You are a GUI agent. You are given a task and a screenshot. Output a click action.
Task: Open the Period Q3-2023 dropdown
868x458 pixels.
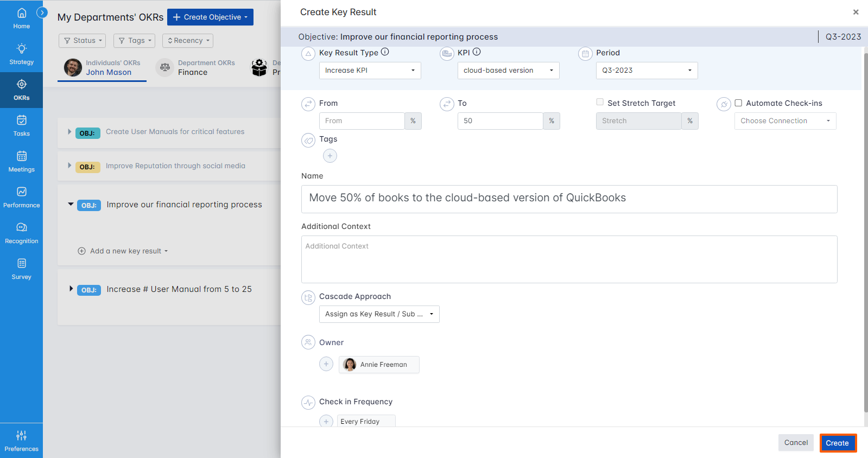click(x=647, y=71)
